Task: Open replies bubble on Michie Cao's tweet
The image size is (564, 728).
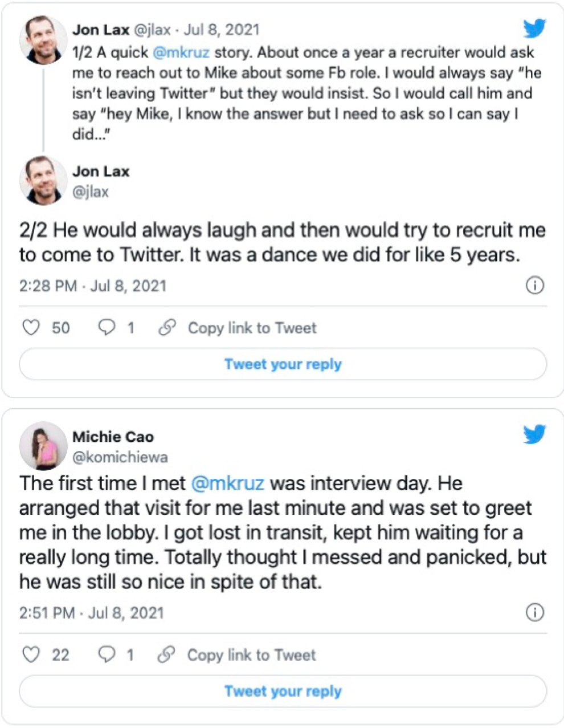Action: pyautogui.click(x=107, y=654)
